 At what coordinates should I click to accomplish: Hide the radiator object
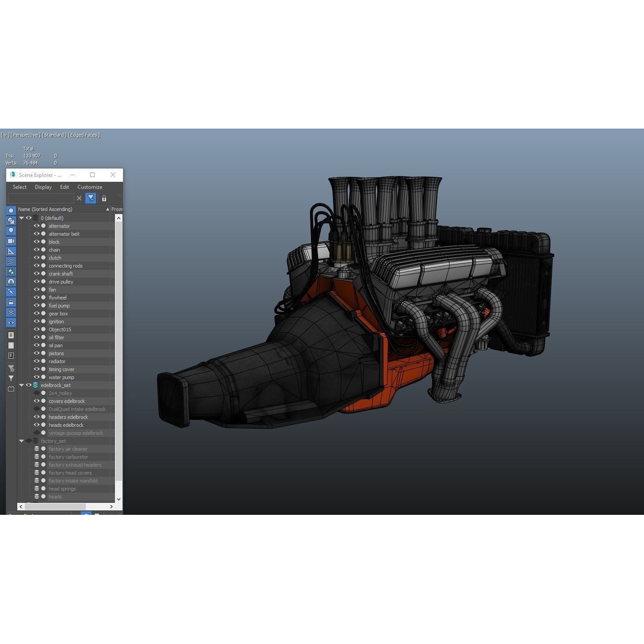[x=37, y=361]
